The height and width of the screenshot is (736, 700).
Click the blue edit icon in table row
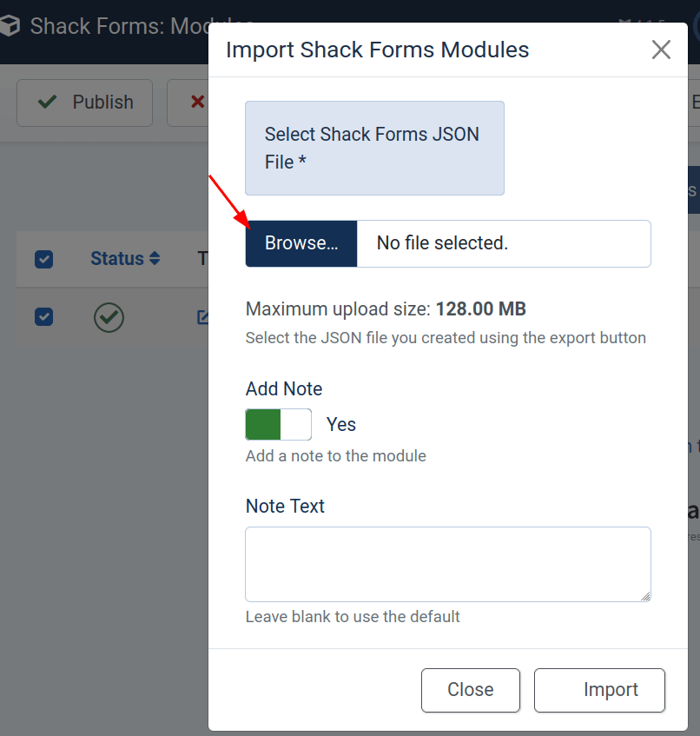tap(202, 317)
